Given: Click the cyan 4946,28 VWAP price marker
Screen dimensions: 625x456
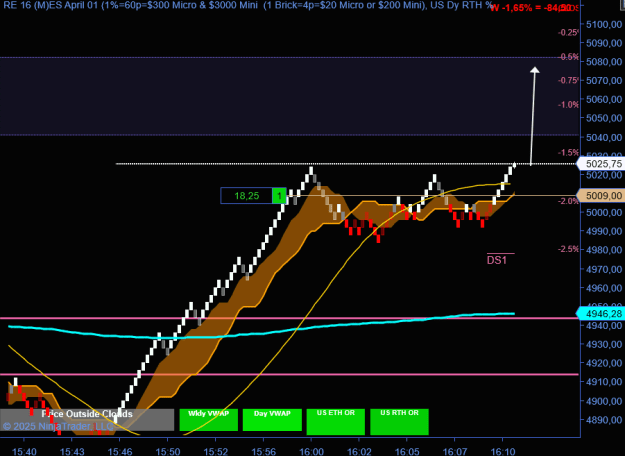Looking at the screenshot, I should pyautogui.click(x=601, y=314).
